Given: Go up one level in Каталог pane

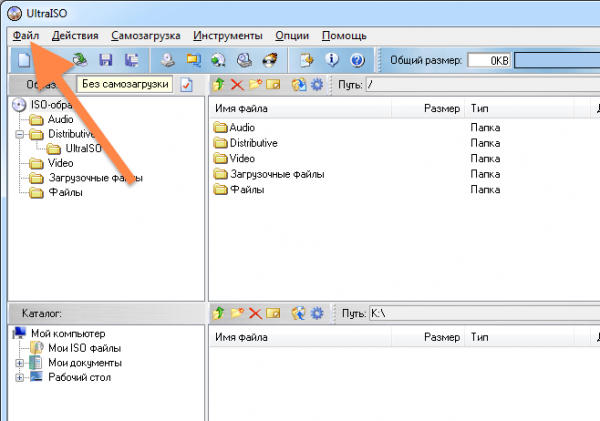Looking at the screenshot, I should [x=219, y=313].
